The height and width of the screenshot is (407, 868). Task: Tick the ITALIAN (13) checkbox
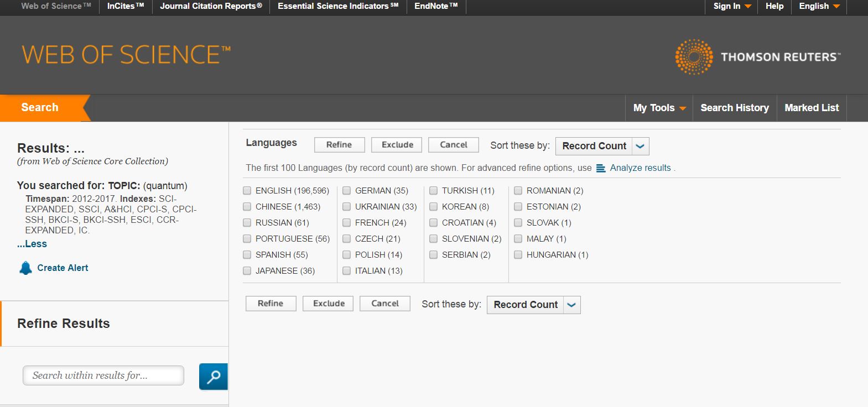point(347,271)
